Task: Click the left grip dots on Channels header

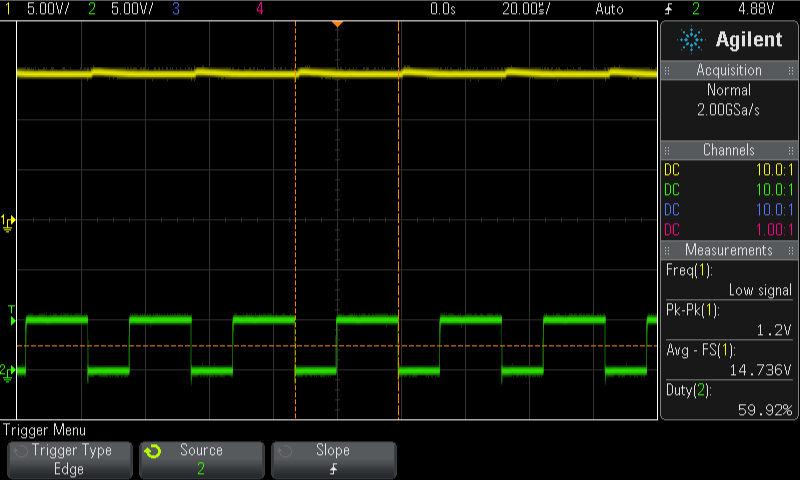Action: (666, 150)
